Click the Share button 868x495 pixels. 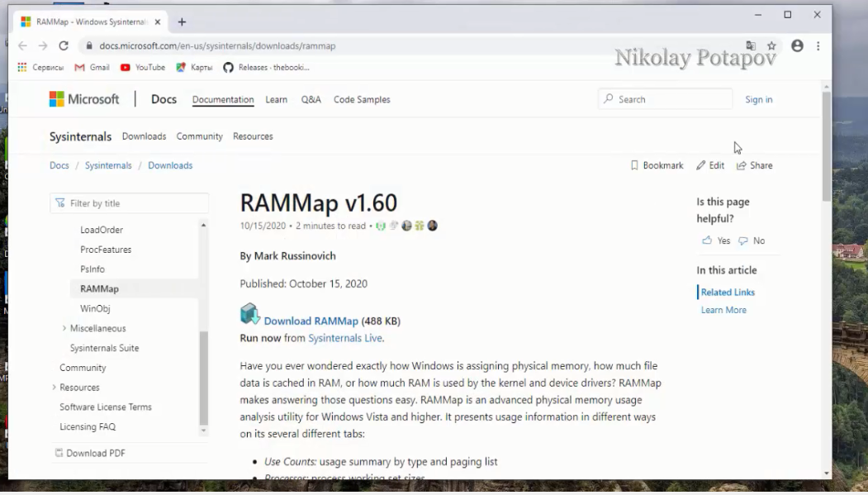click(x=755, y=165)
